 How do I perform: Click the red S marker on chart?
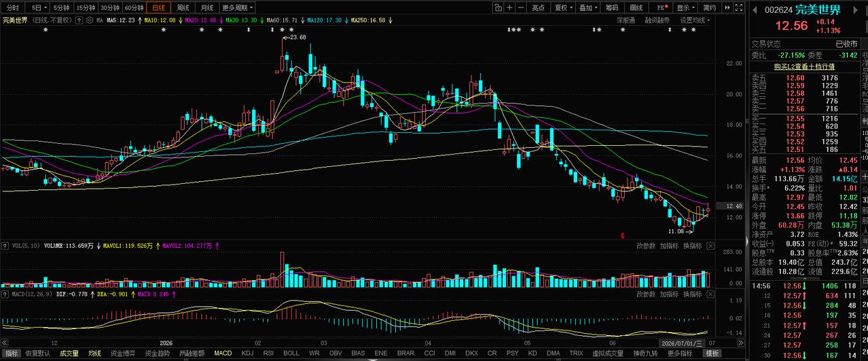(622, 235)
